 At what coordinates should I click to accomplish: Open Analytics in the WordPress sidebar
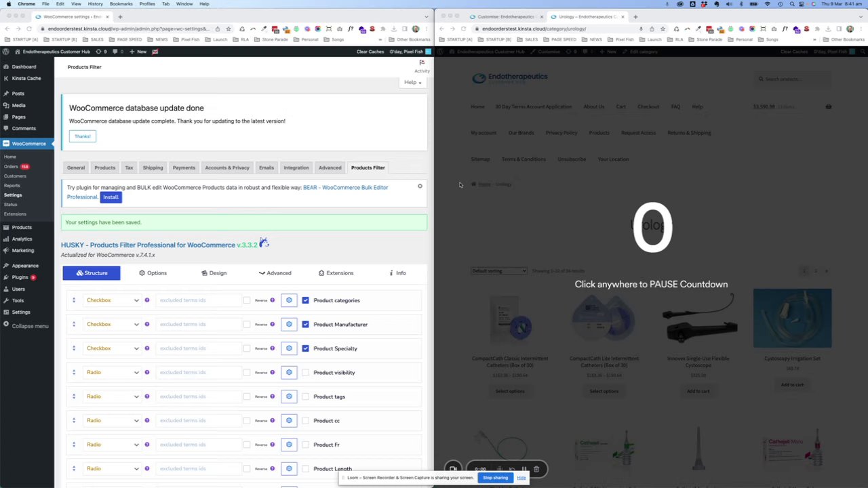pyautogui.click(x=22, y=239)
